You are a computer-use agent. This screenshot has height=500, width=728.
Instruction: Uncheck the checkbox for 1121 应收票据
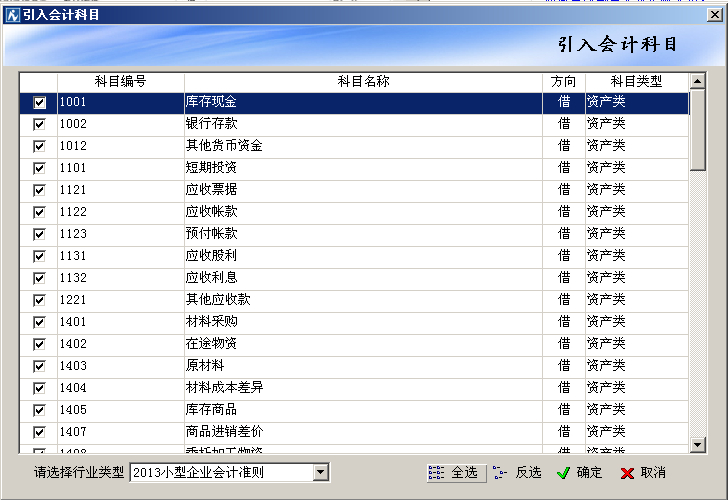(39, 190)
